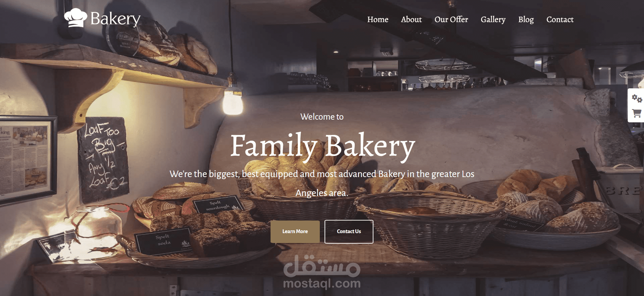Viewport: 644px width, 296px height.
Task: Click the tagline mentioning greater Los Angeles
Action: (x=322, y=184)
